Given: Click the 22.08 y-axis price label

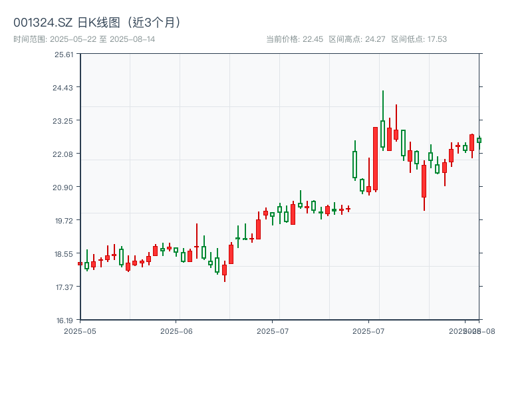Looking at the screenshot, I should [x=64, y=154].
